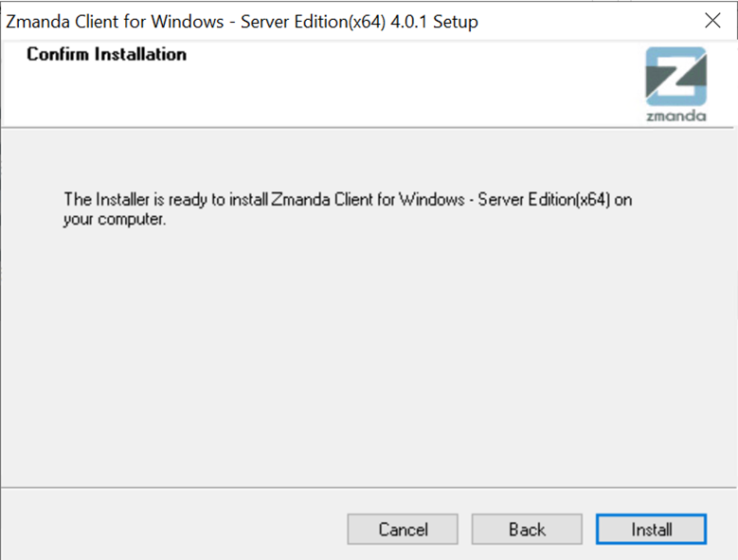This screenshot has width=738, height=560.
Task: Click the "4.0.1 Setup" version in title bar
Action: 434,22
